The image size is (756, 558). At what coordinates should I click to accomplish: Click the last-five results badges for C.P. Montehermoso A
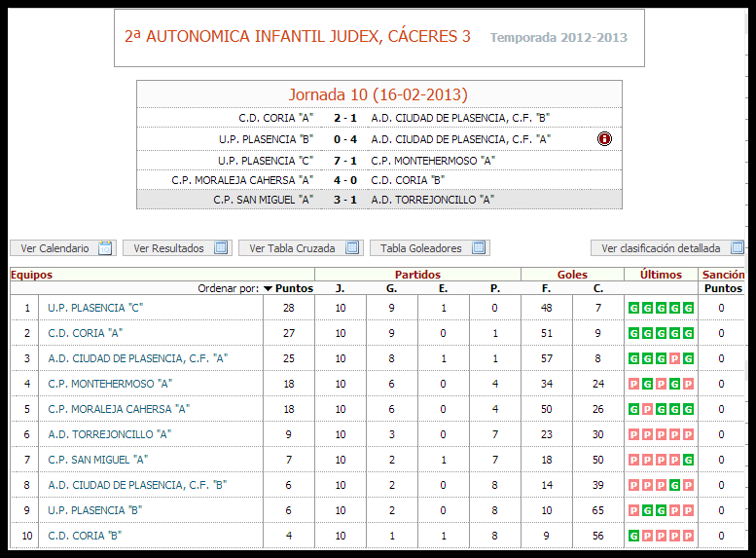pyautogui.click(x=661, y=385)
